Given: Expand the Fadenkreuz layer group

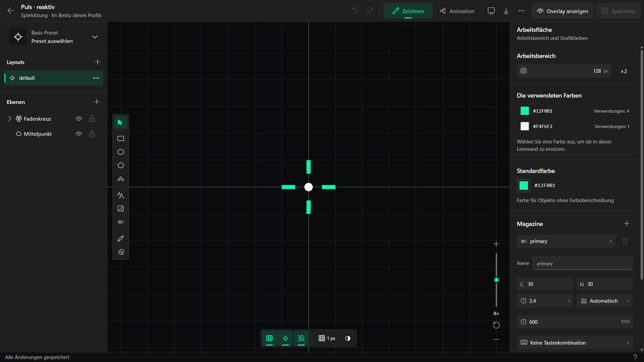Looking at the screenshot, I should coord(9,119).
